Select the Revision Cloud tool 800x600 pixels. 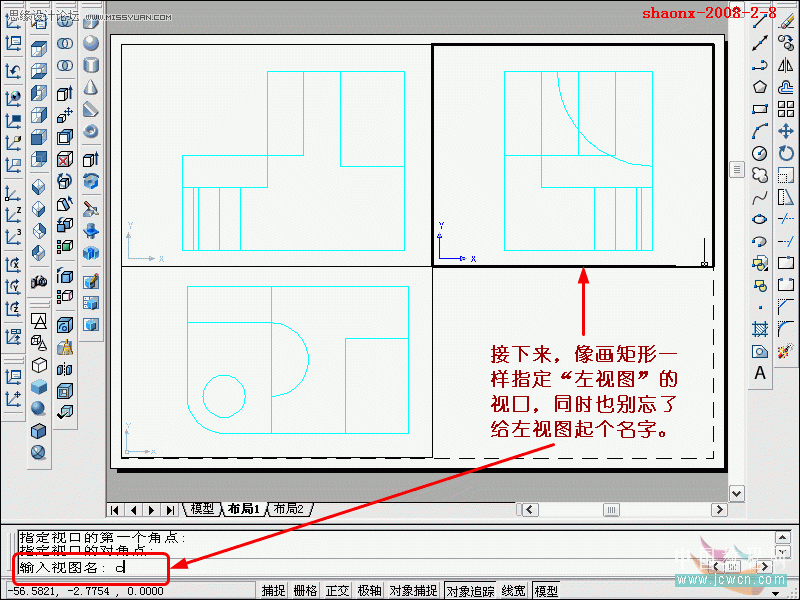(x=760, y=175)
